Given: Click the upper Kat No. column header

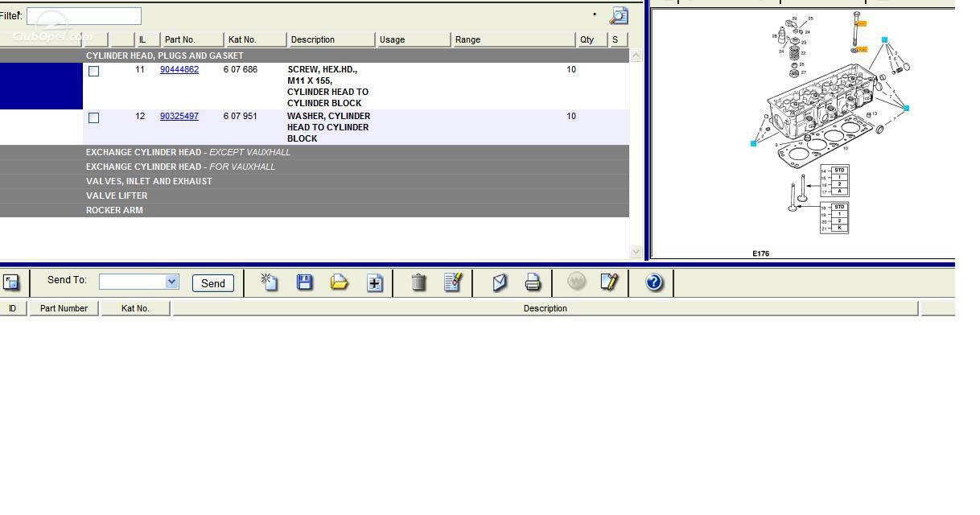Looking at the screenshot, I should (255, 39).
